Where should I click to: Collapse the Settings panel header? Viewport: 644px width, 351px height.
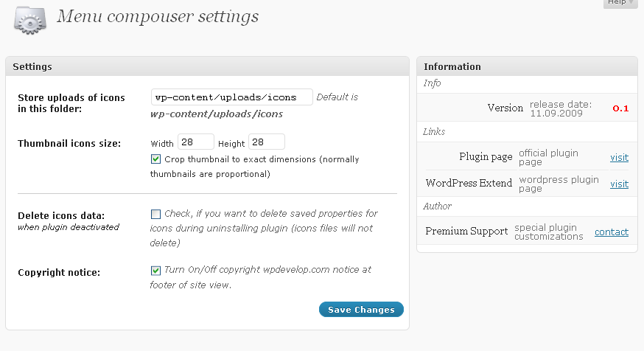pyautogui.click(x=206, y=66)
